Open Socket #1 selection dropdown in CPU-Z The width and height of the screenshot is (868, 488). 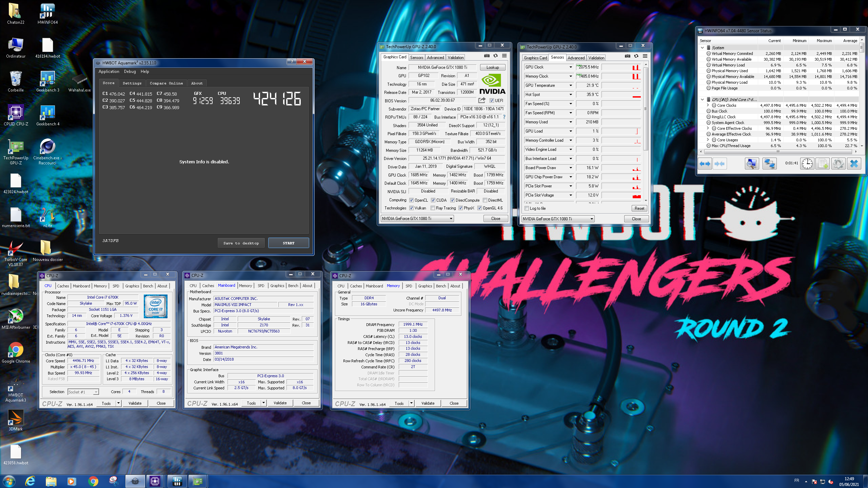coord(83,392)
